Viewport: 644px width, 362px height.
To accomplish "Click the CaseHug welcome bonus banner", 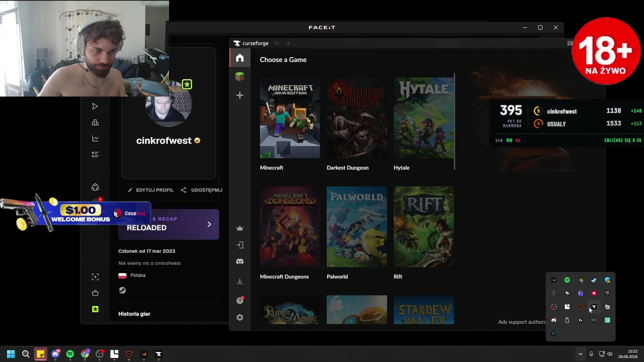I will click(x=75, y=213).
